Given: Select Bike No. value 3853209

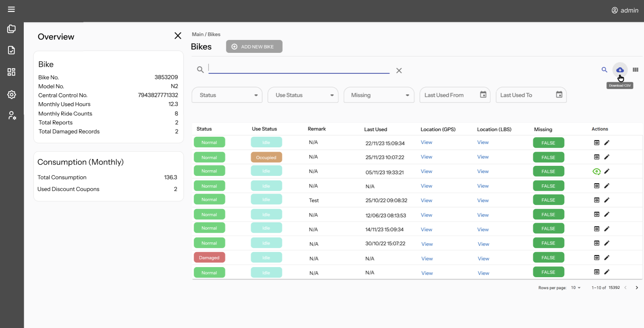Looking at the screenshot, I should 166,77.
